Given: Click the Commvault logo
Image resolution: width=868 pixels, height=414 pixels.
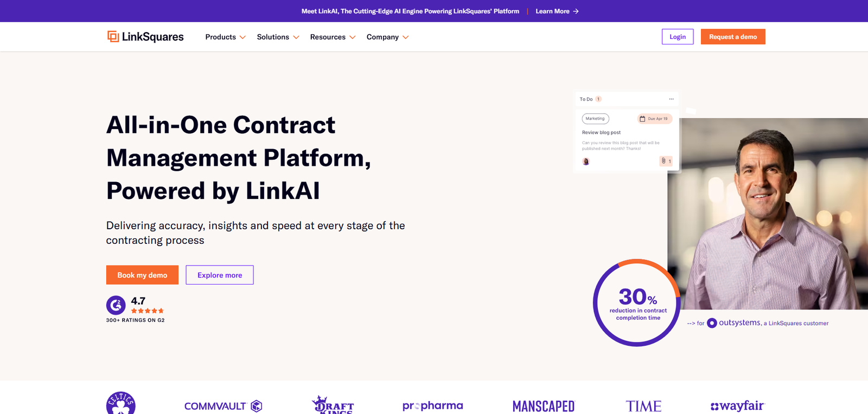Looking at the screenshot, I should click(x=223, y=406).
